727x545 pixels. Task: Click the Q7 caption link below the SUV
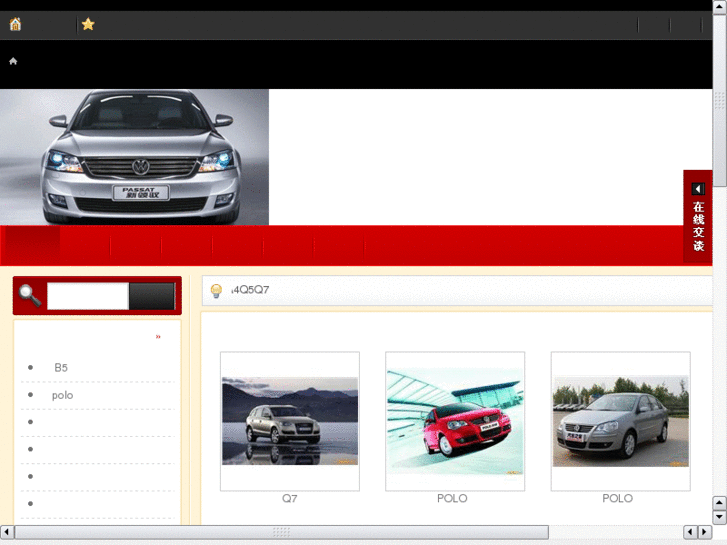pyautogui.click(x=289, y=498)
